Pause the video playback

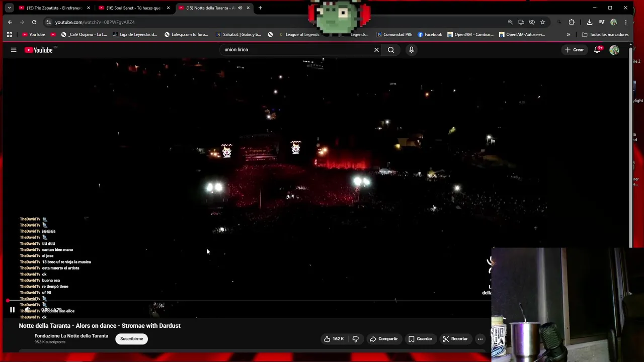[x=12, y=310]
